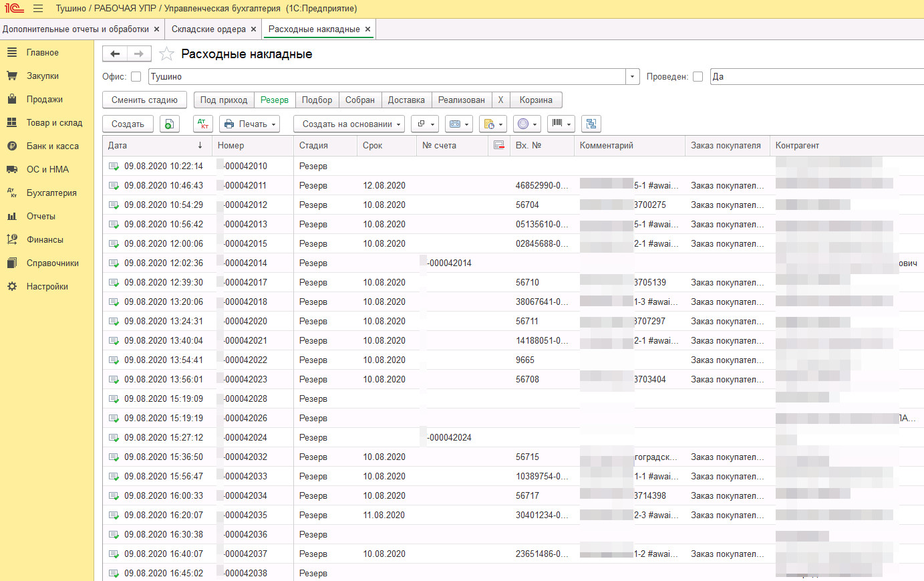Viewport: 924px width, 581px height.
Task: Sort the list by the Дата column header
Action: pyautogui.click(x=155, y=145)
